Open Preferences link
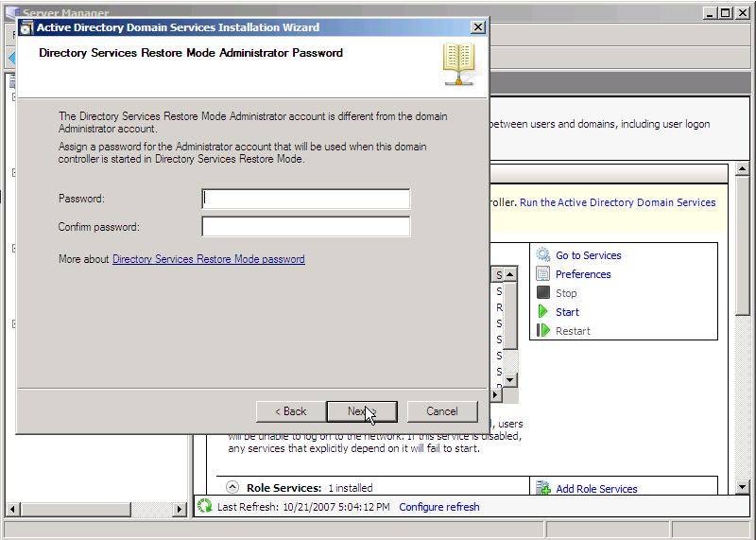This screenshot has height=540, width=756. 583,274
